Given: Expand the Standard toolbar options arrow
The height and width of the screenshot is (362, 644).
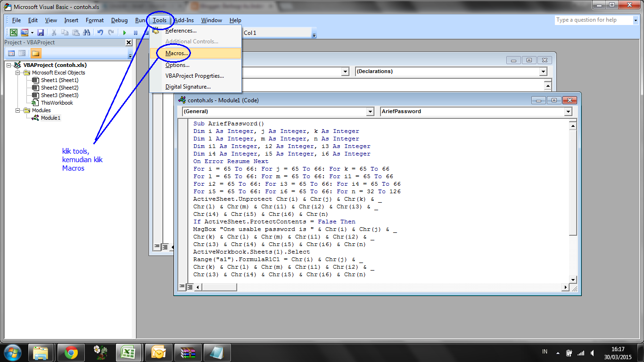Looking at the screenshot, I should tap(314, 34).
